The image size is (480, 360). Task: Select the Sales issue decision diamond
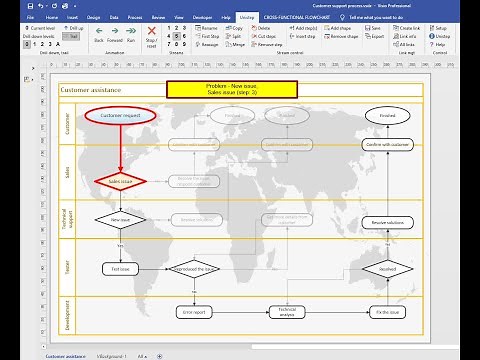(120, 181)
